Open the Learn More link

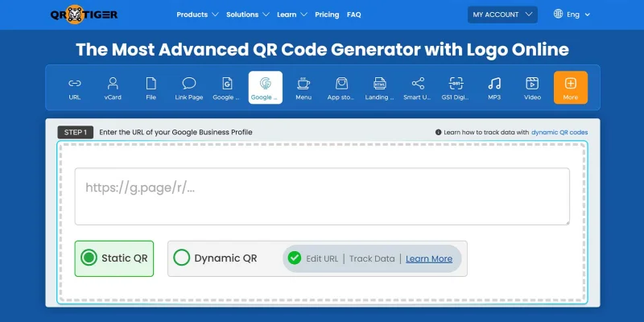(429, 258)
